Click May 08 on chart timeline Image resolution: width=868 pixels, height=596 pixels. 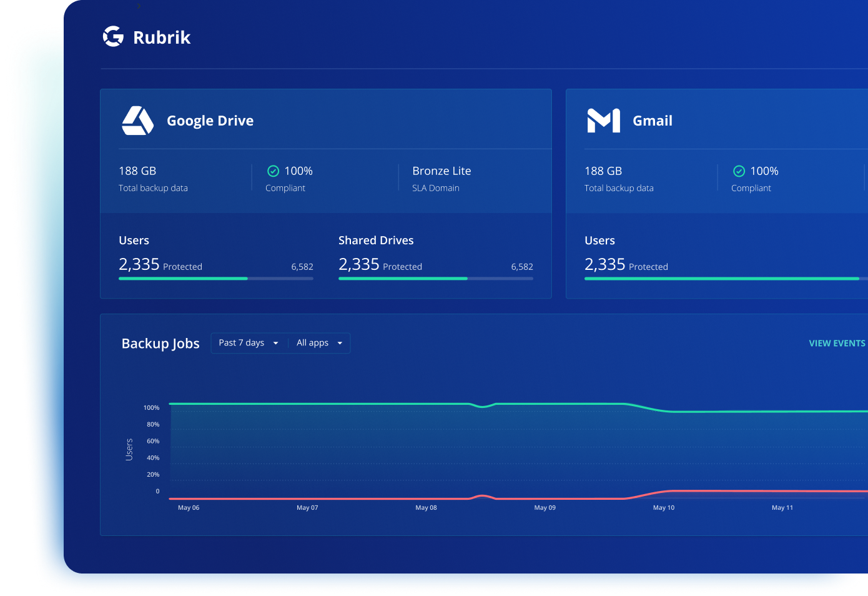point(426,508)
